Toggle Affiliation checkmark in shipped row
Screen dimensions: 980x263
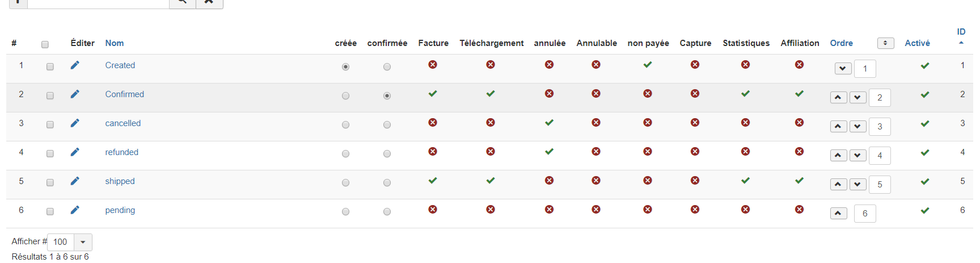click(799, 181)
